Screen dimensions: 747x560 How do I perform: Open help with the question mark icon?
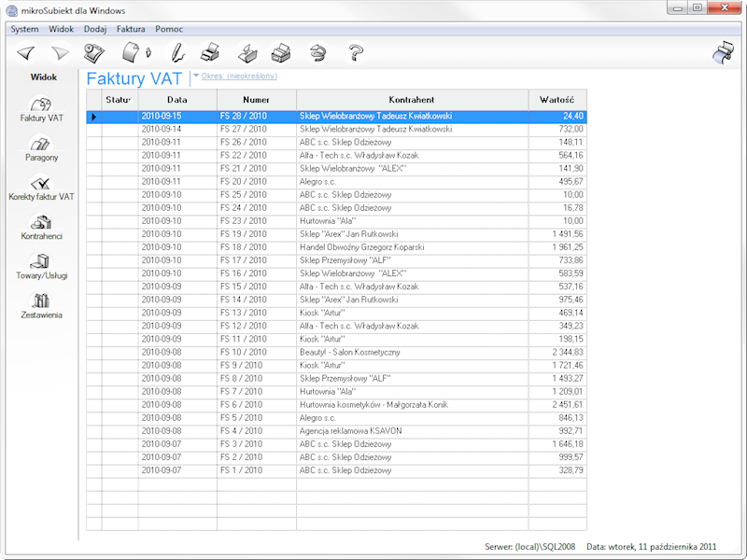tap(356, 52)
